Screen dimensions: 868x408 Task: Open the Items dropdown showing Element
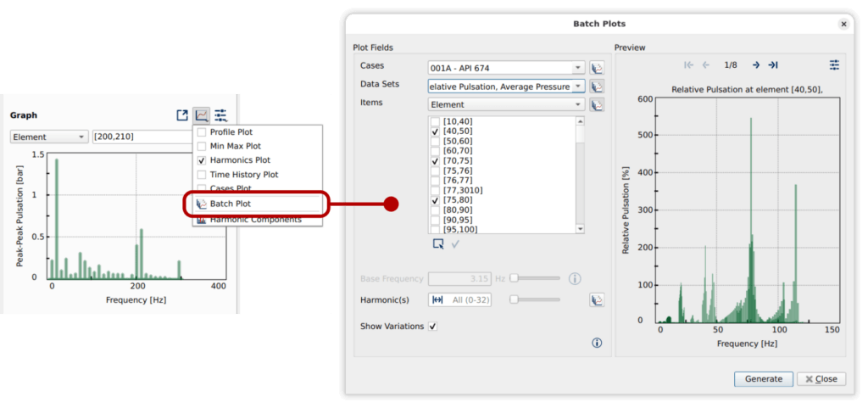click(x=506, y=104)
